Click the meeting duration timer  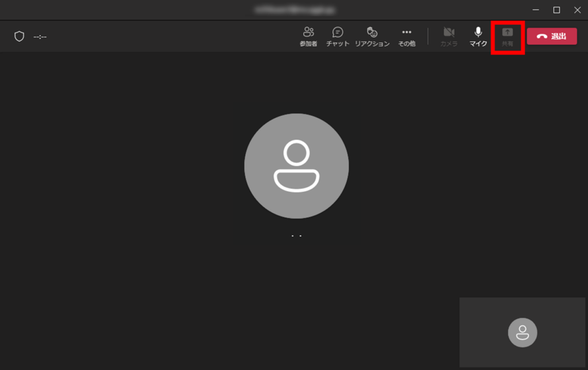tap(40, 37)
